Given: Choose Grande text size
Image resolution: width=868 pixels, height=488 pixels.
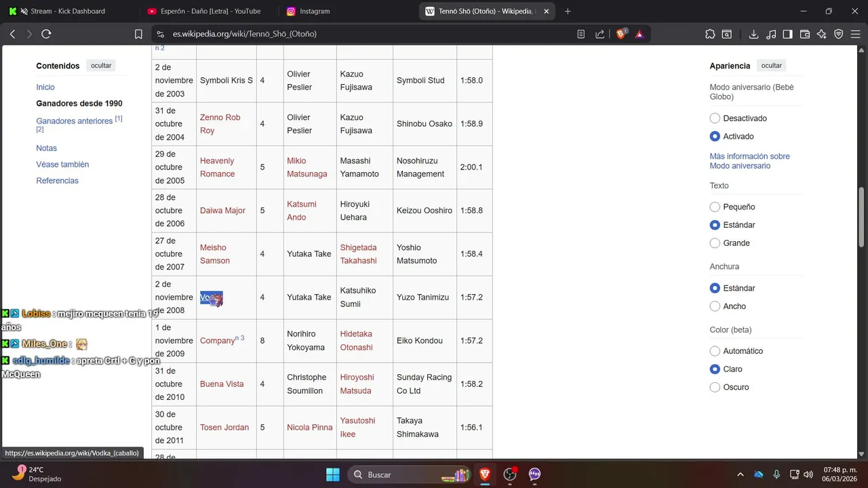Looking at the screenshot, I should coord(715,243).
